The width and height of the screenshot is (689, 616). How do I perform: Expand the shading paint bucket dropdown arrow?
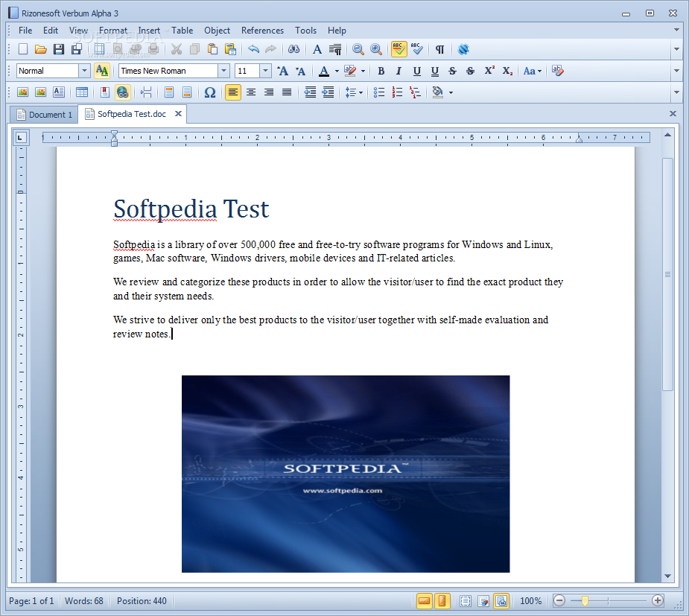[451, 92]
